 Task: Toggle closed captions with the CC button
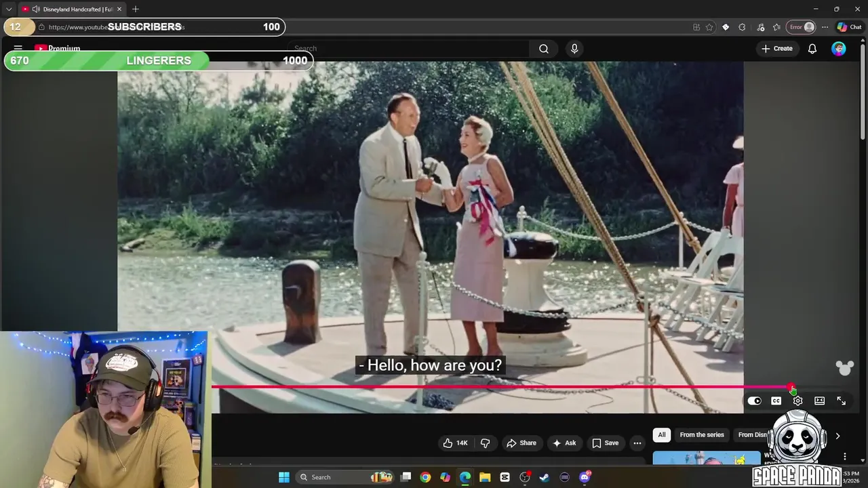[776, 401]
